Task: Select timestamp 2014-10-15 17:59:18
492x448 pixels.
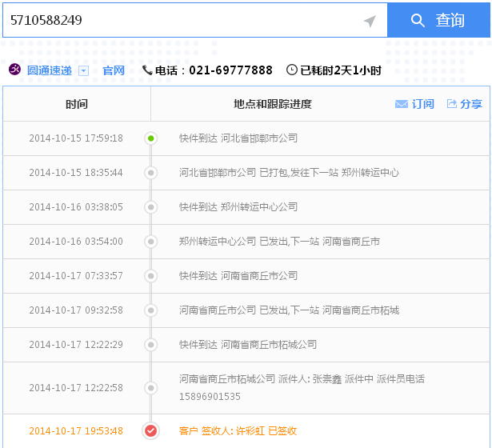Action: [76, 138]
